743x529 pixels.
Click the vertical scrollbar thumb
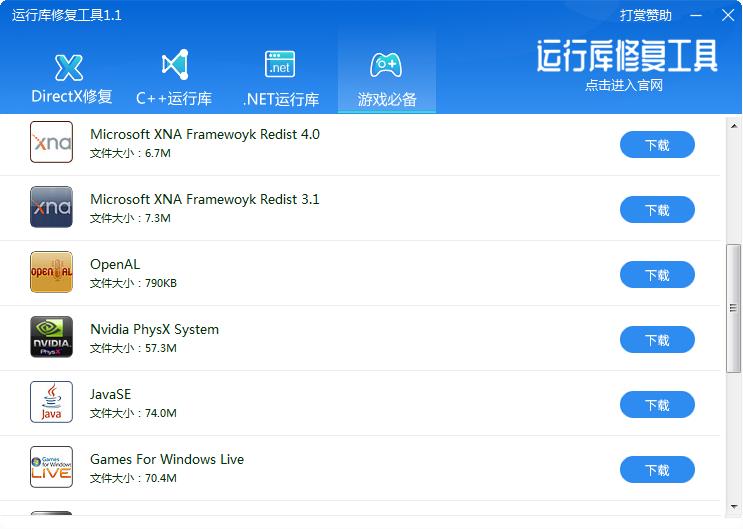click(734, 308)
